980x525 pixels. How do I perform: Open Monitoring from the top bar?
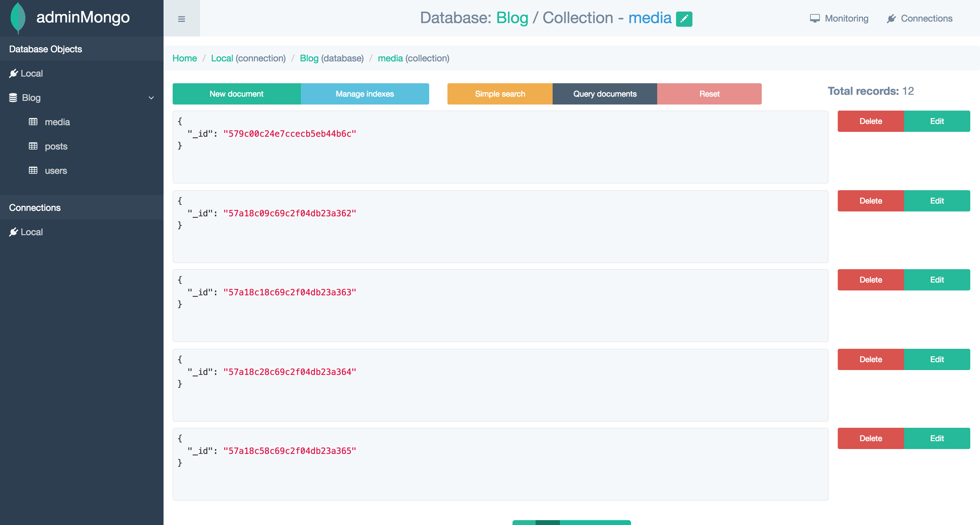tap(847, 19)
